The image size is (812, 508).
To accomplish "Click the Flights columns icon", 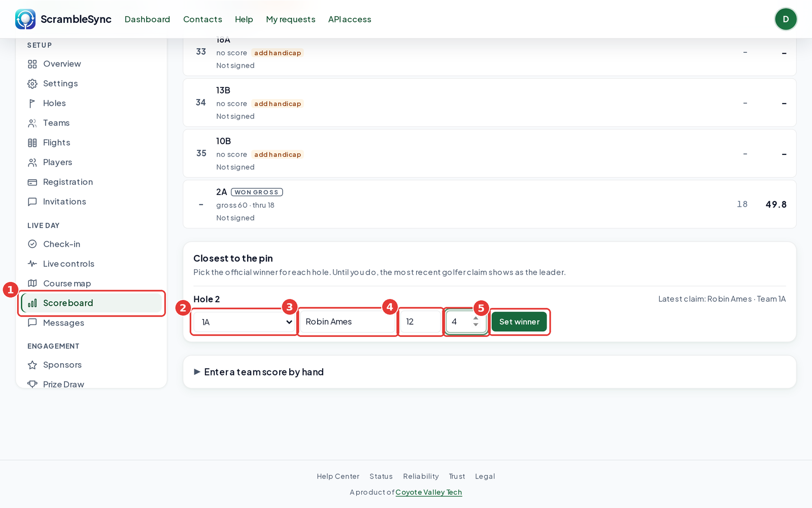I will 32,143.
